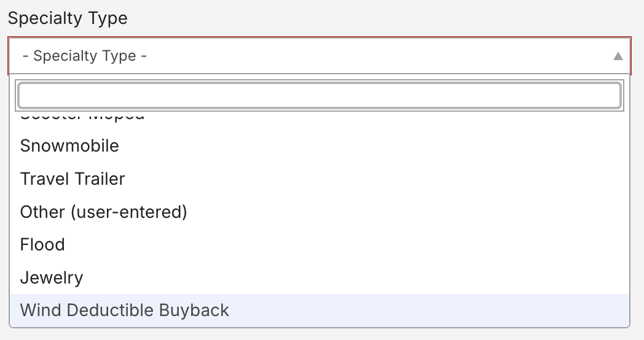
Task: Click the partially hidden Scooter Moped option
Action: point(82,117)
